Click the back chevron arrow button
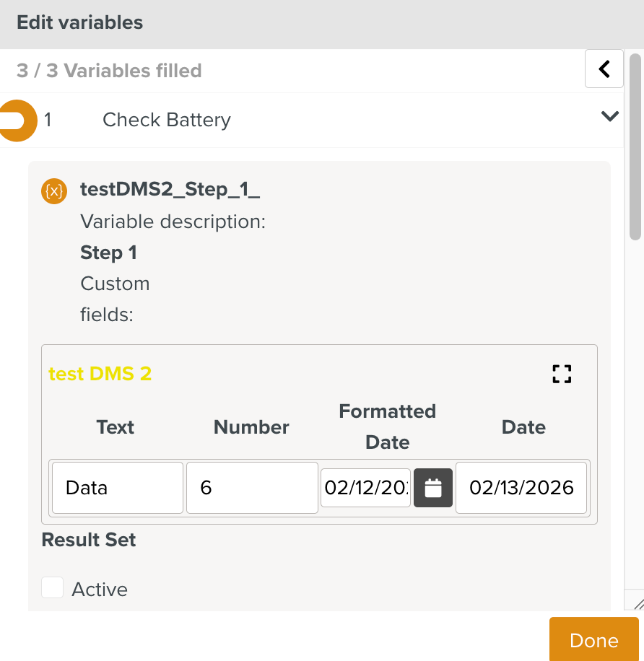The image size is (644, 661). 604,69
